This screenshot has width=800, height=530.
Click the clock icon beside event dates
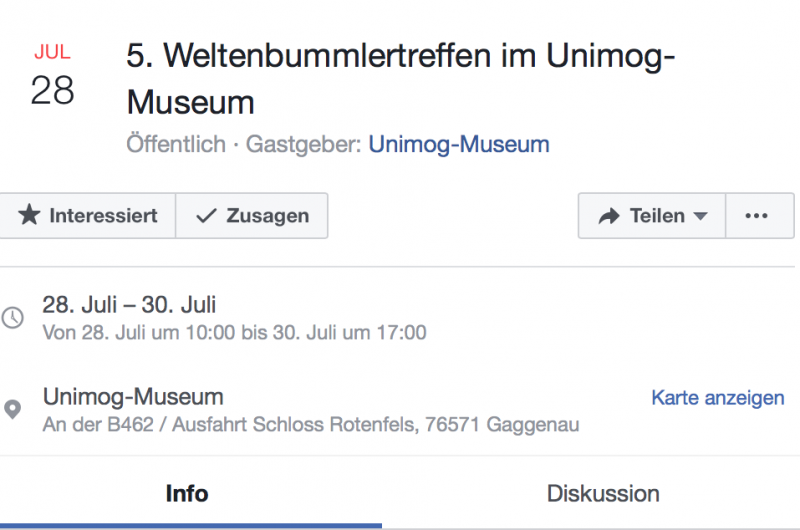click(13, 318)
